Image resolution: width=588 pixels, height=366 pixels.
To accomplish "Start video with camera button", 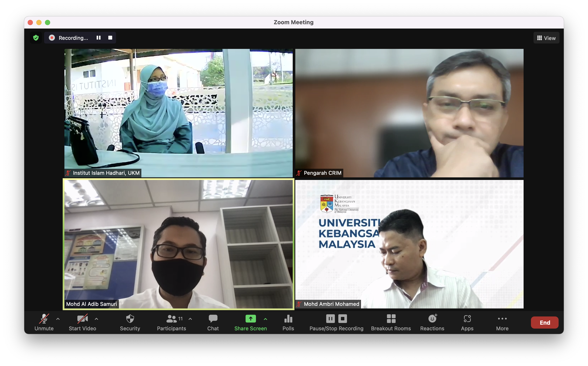I will (x=82, y=322).
